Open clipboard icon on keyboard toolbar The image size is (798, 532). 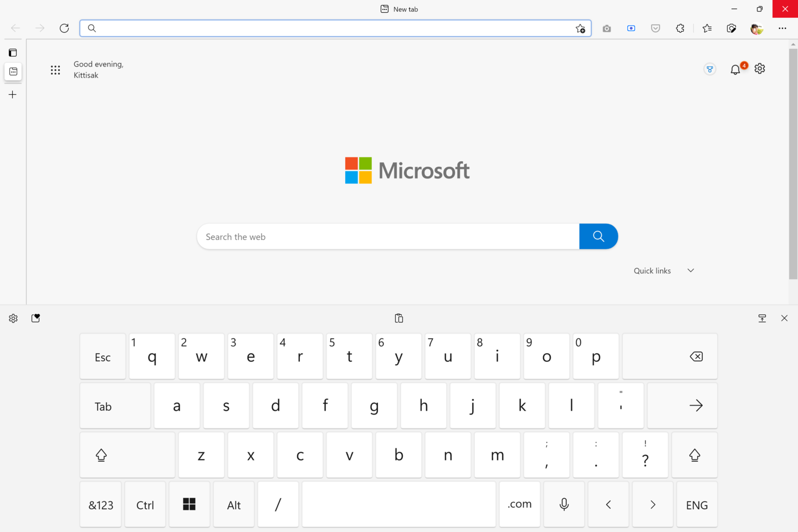399,318
